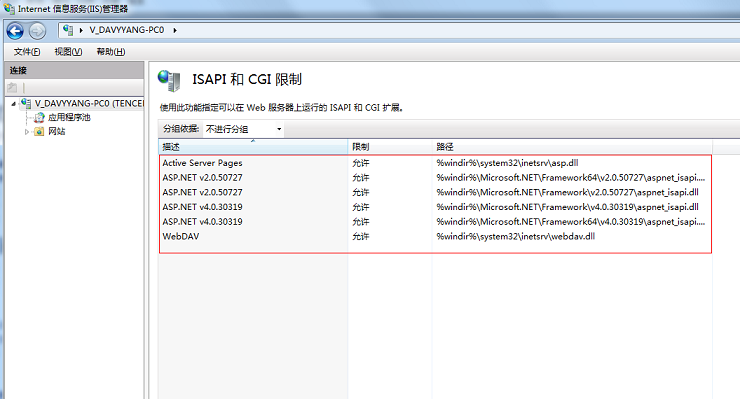Expand the 网站 tree node triangle
The height and width of the screenshot is (399, 740).
click(x=27, y=132)
